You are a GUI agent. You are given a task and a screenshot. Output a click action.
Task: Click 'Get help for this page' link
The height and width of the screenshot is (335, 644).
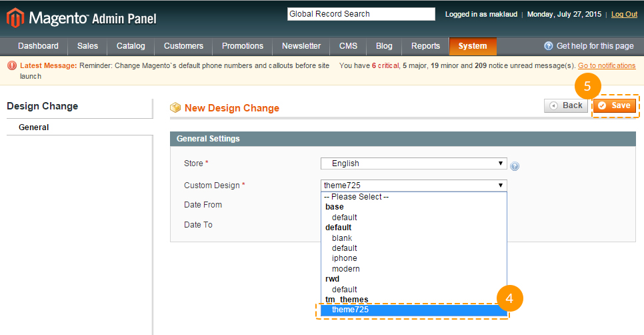coord(595,46)
